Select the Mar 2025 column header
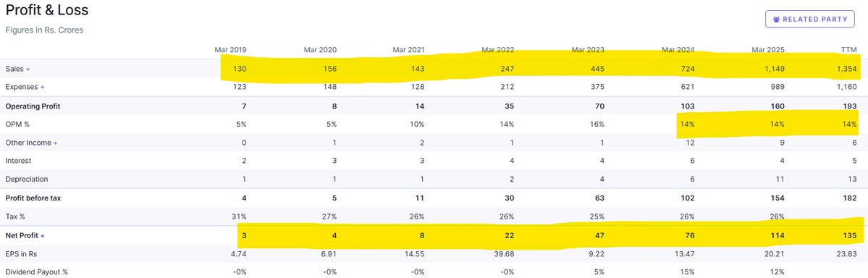This screenshot has height=278, width=868. (768, 50)
